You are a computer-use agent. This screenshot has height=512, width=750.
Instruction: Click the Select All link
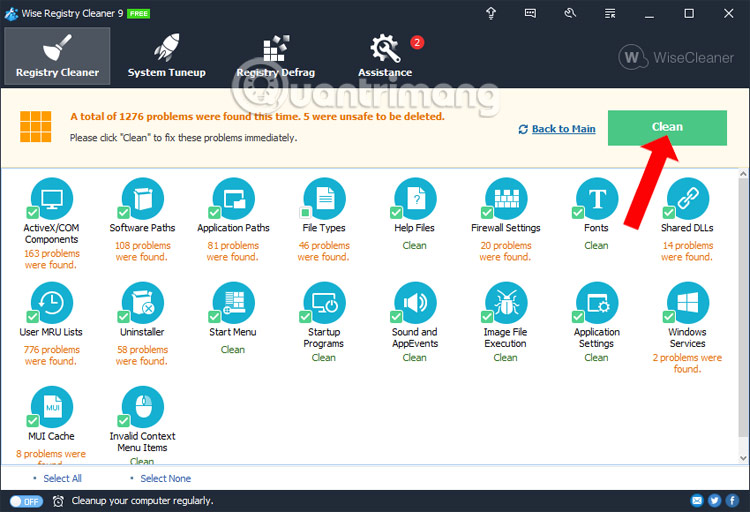coord(63,478)
